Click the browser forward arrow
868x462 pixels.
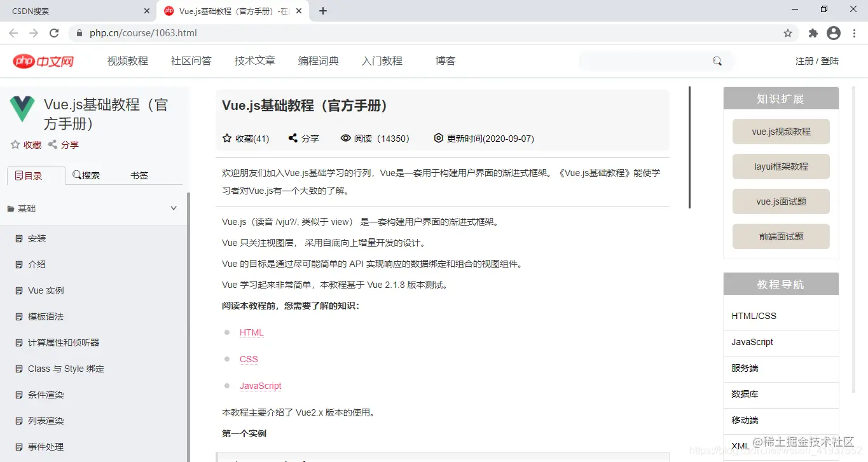pyautogui.click(x=34, y=33)
